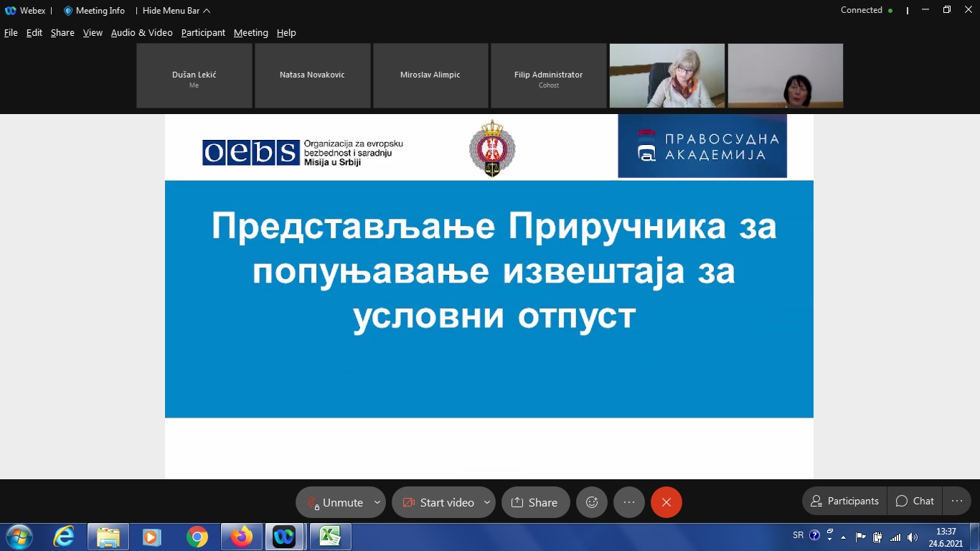This screenshot has width=980, height=551.
Task: Click the power plug tray icon
Action: click(877, 537)
